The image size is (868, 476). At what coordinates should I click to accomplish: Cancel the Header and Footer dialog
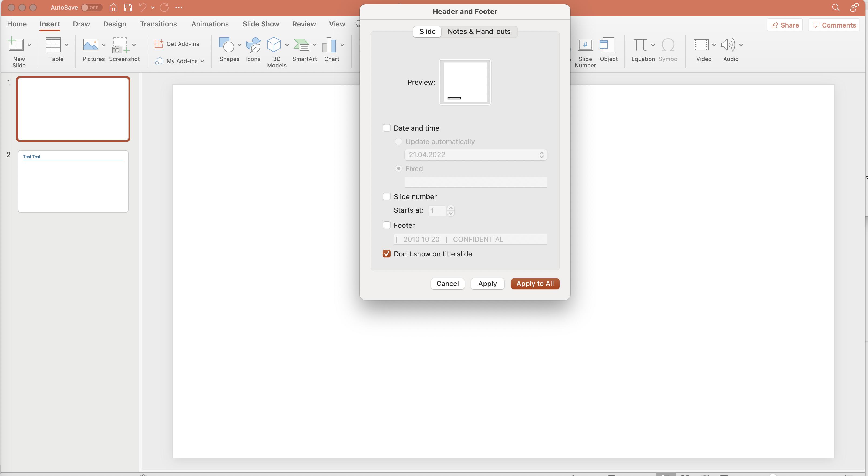pos(447,284)
